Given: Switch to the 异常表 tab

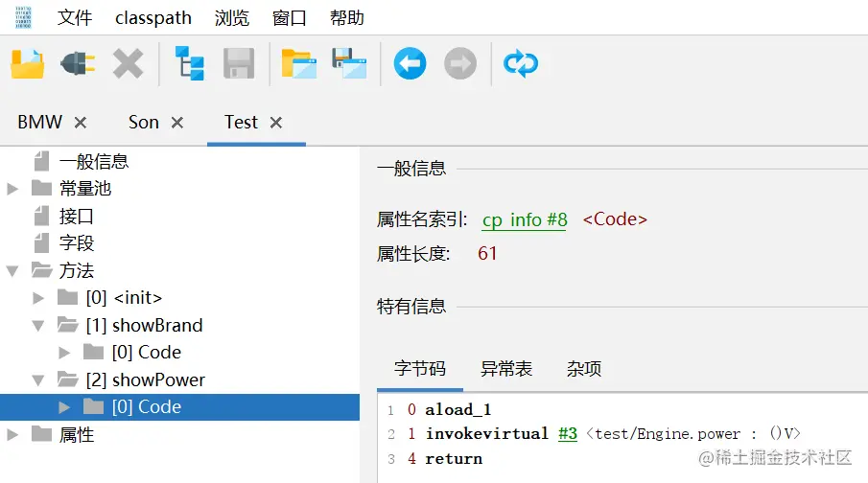Looking at the screenshot, I should [506, 368].
